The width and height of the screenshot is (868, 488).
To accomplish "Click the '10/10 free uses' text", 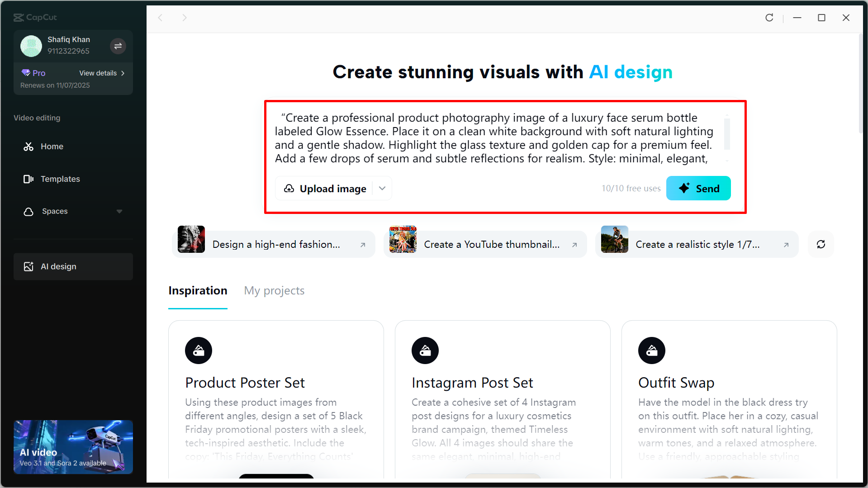I will pos(631,189).
